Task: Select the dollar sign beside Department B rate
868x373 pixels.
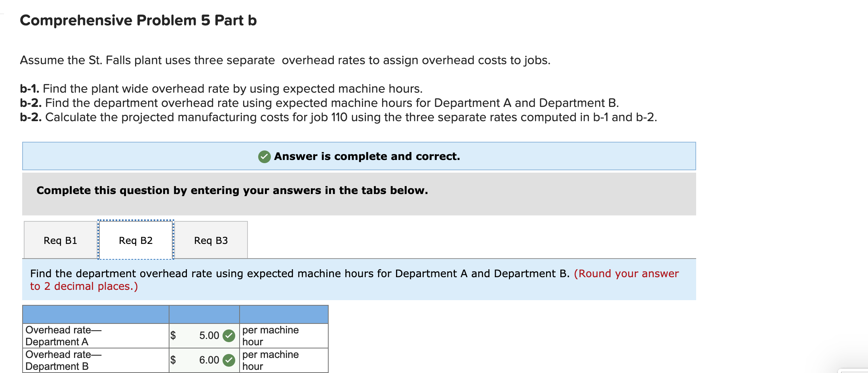Action: tap(173, 360)
